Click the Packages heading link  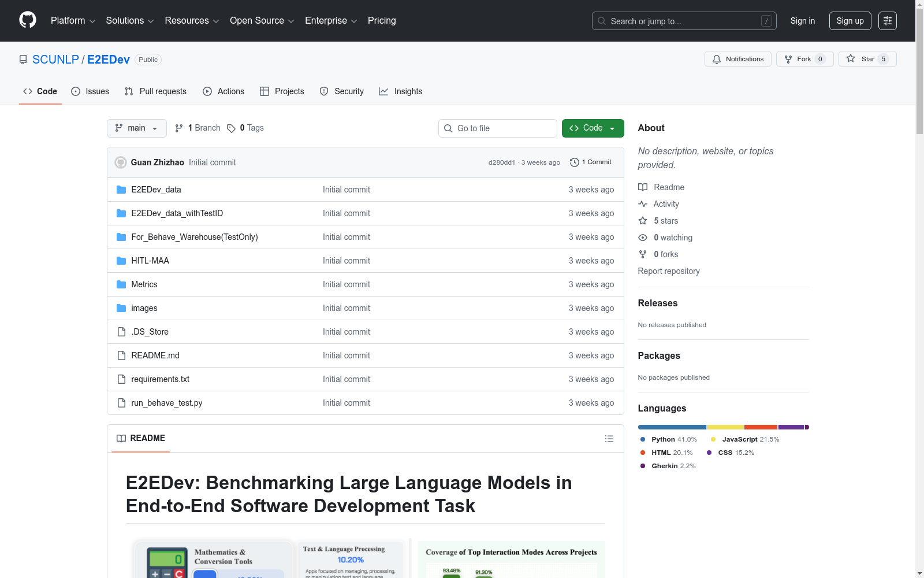[x=659, y=356]
